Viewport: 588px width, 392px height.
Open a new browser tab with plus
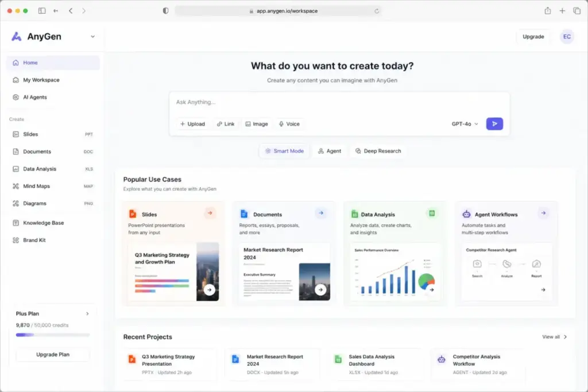point(562,11)
